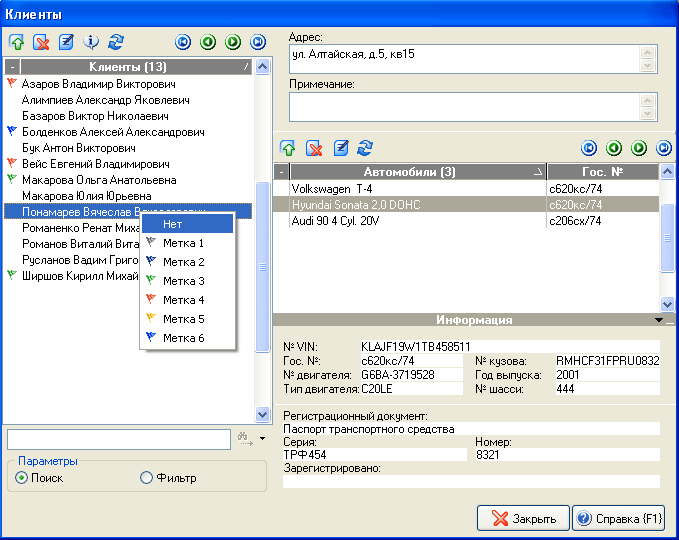Refresh the clients list
679x540 pixels.
(117, 42)
